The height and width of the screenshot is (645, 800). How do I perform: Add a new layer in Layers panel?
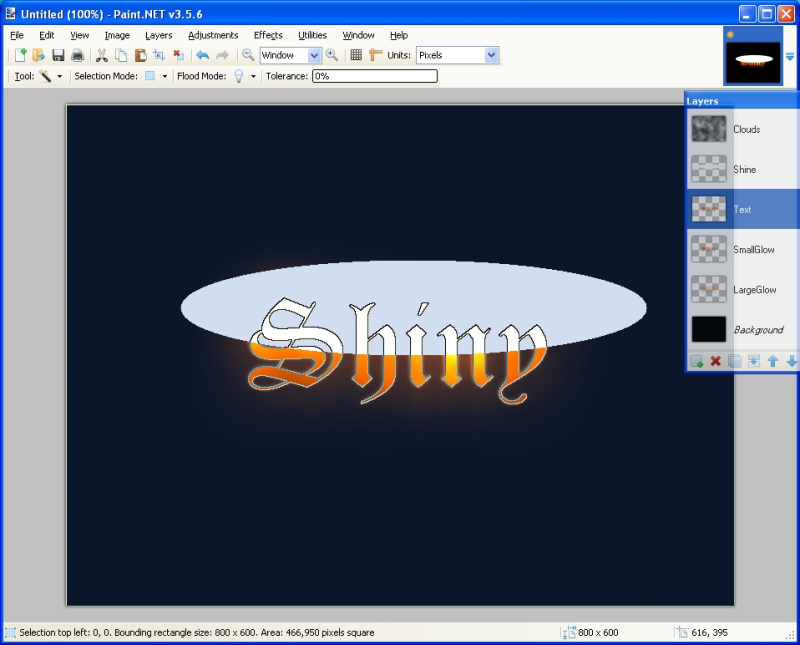tap(696, 361)
